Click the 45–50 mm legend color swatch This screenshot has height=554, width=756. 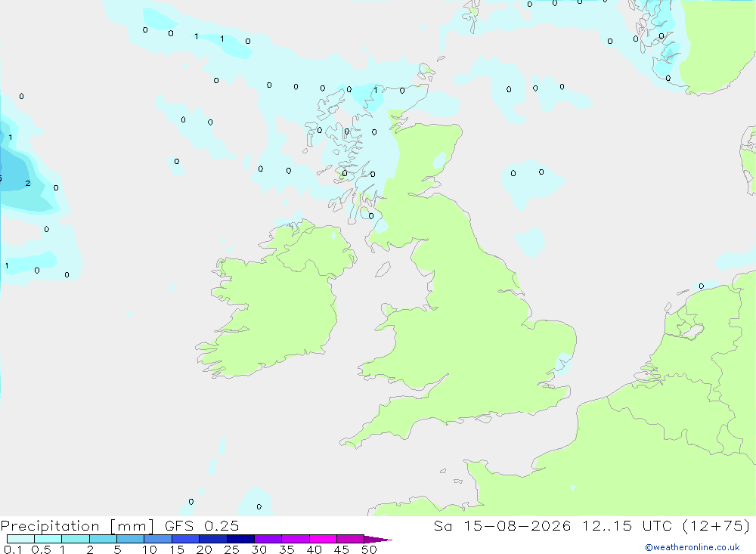pos(351,539)
